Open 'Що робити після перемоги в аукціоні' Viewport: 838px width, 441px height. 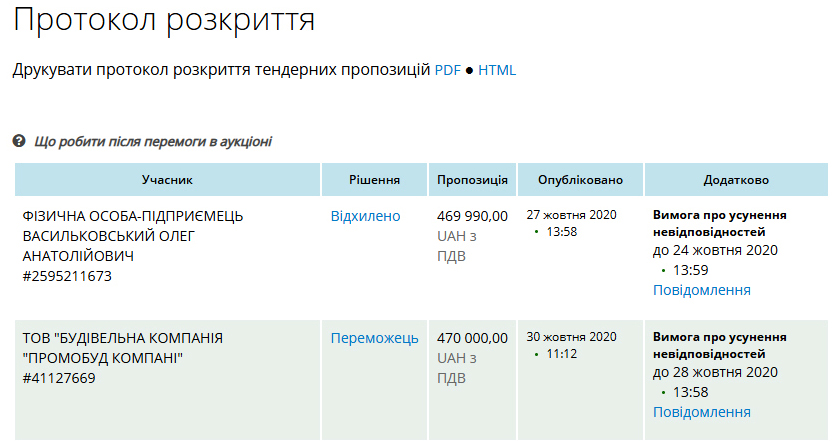[x=152, y=142]
